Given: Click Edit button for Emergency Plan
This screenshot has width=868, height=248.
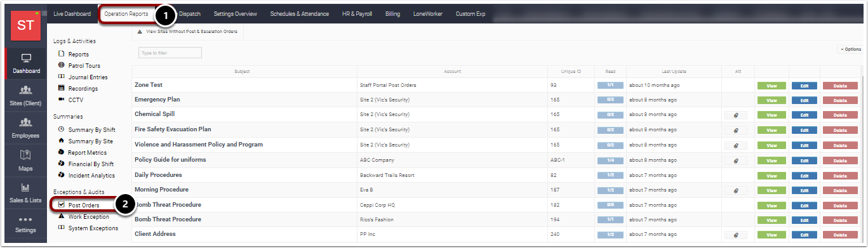Looking at the screenshot, I should [805, 100].
